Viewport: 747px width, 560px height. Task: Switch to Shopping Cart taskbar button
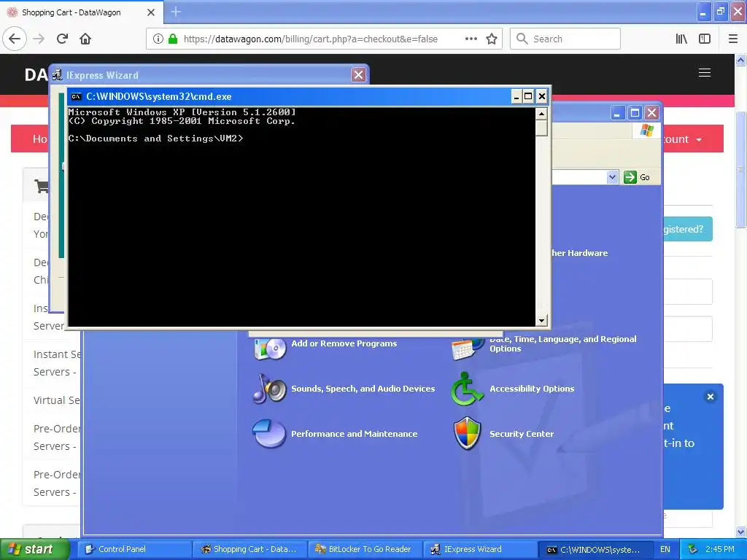pyautogui.click(x=249, y=549)
